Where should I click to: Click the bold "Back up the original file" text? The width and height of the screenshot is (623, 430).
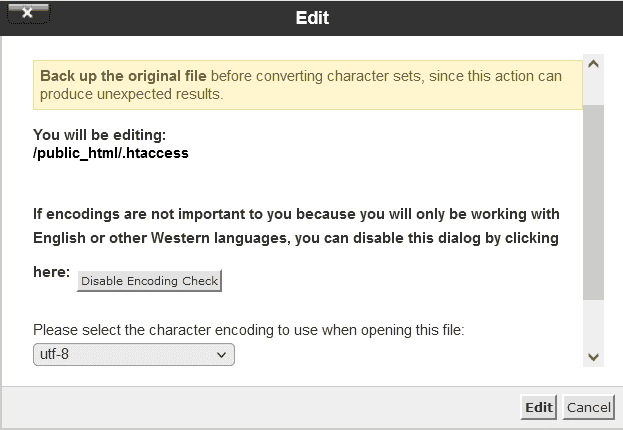123,76
